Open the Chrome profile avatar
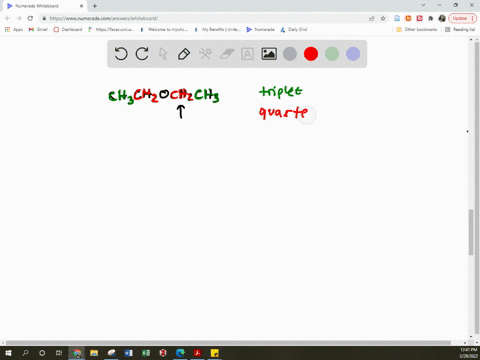Screen dimensions: 480x360 pos(442,18)
